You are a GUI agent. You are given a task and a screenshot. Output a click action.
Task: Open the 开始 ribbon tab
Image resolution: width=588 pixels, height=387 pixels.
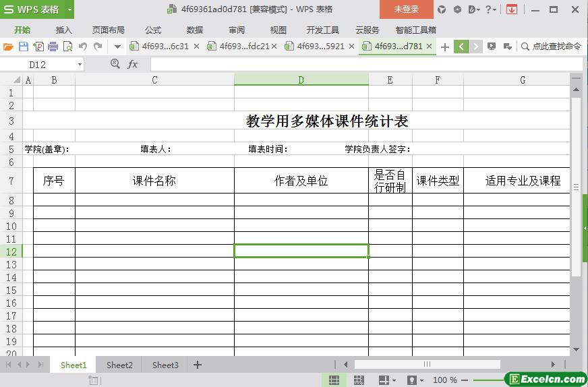coord(22,30)
